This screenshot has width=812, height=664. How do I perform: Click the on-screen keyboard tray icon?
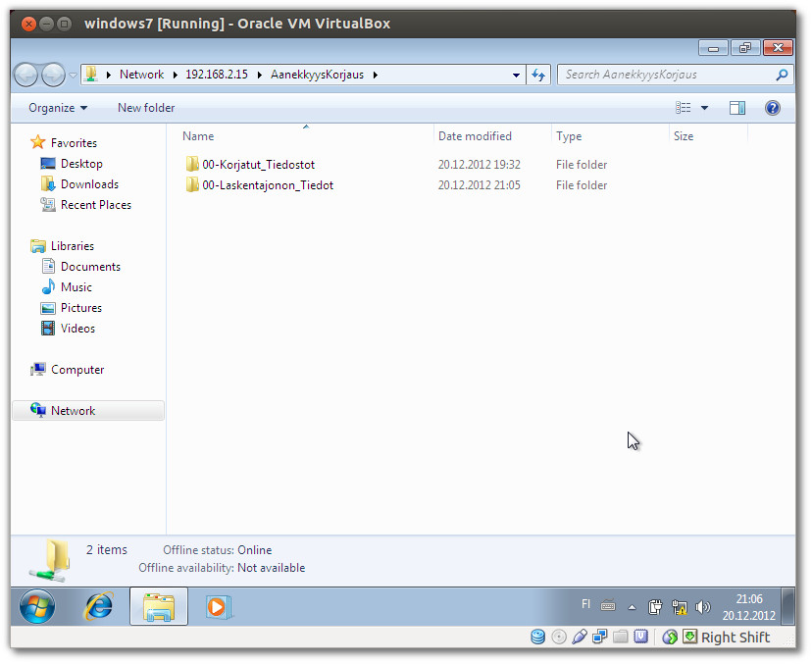(x=608, y=605)
